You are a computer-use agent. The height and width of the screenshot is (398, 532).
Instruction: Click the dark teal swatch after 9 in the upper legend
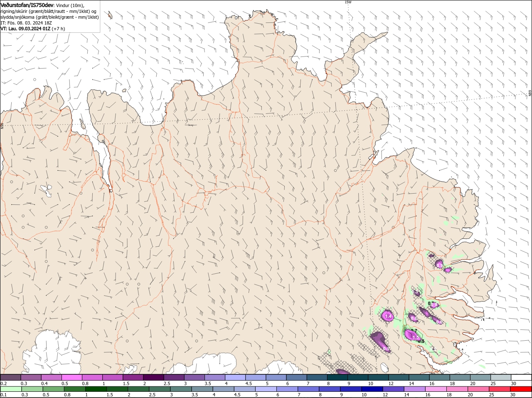point(358,378)
